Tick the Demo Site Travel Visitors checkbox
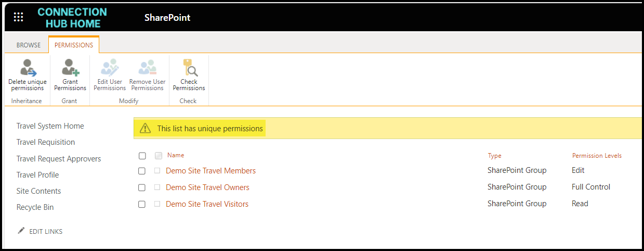The width and height of the screenshot is (644, 251). (142, 204)
